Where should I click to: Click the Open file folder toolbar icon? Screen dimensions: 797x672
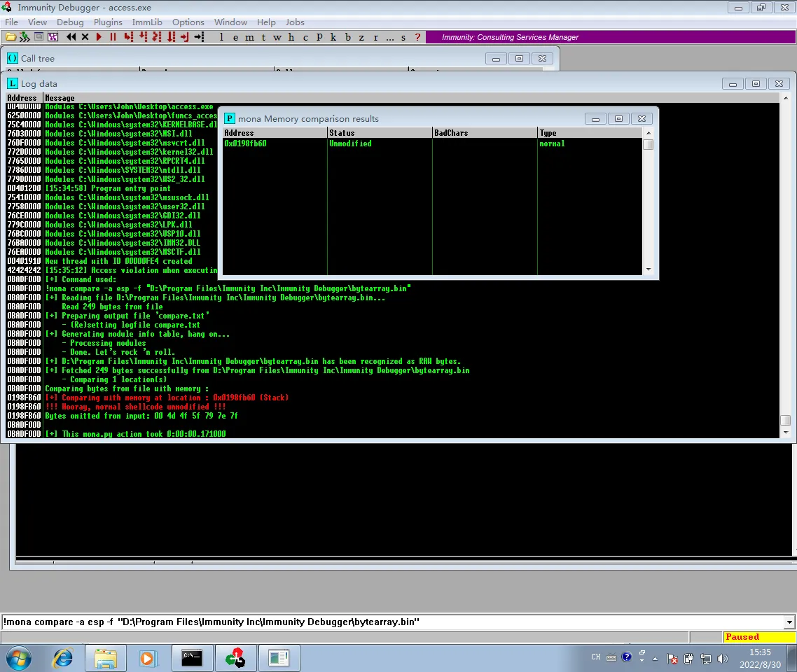click(11, 37)
